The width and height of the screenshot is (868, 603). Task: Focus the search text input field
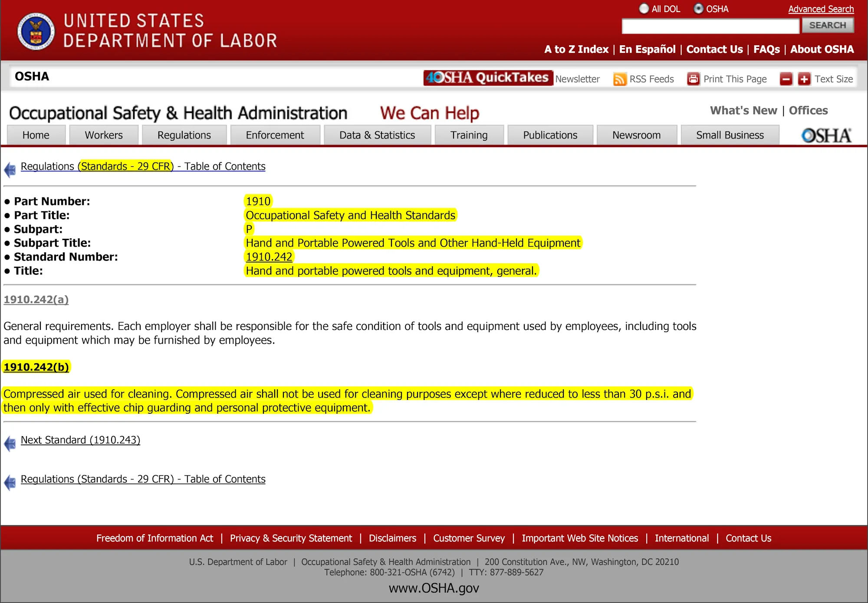710,26
